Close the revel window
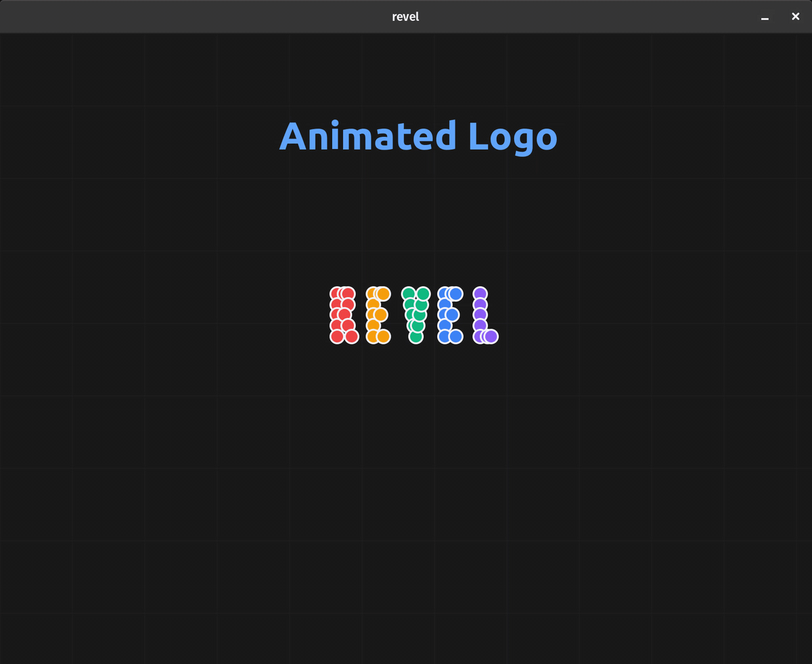812x664 pixels. pos(796,17)
